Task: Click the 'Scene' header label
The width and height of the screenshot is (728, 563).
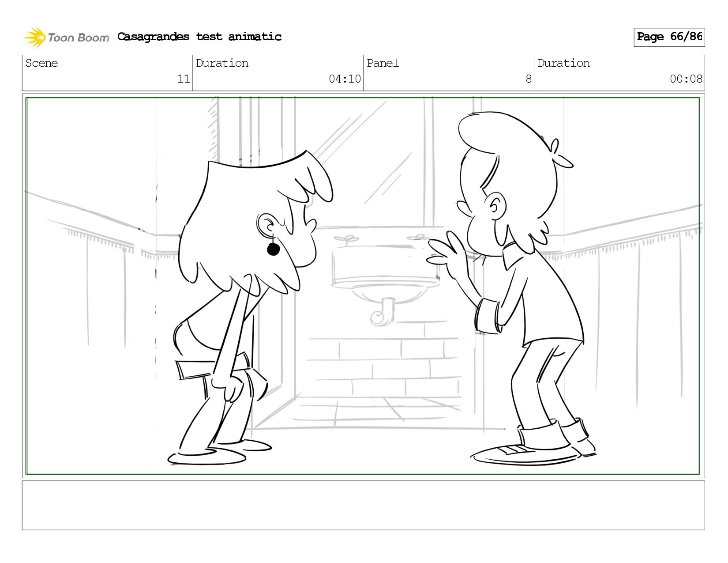Action: [x=41, y=63]
